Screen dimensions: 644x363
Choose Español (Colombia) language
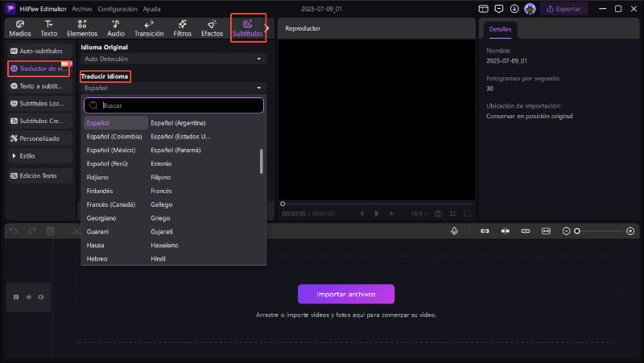coord(114,136)
